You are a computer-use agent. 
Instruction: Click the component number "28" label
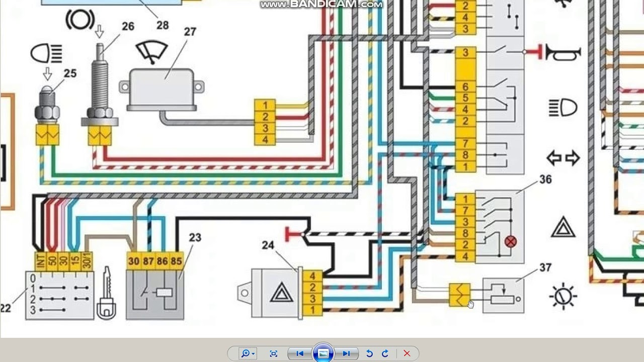(162, 25)
